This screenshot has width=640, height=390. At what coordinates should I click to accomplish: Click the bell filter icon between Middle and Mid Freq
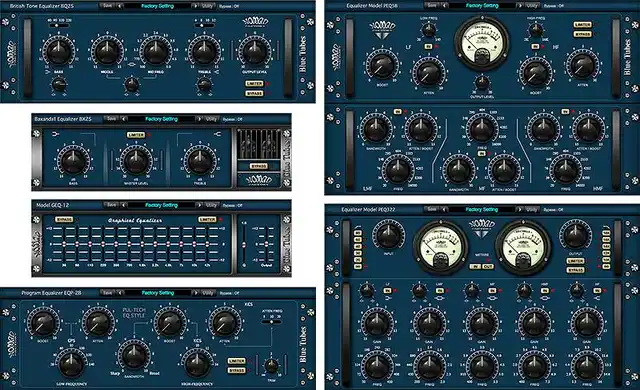pyautogui.click(x=131, y=64)
